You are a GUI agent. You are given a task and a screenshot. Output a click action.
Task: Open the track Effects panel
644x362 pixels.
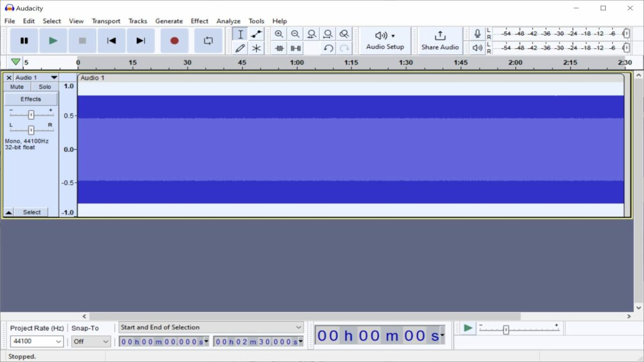[31, 99]
